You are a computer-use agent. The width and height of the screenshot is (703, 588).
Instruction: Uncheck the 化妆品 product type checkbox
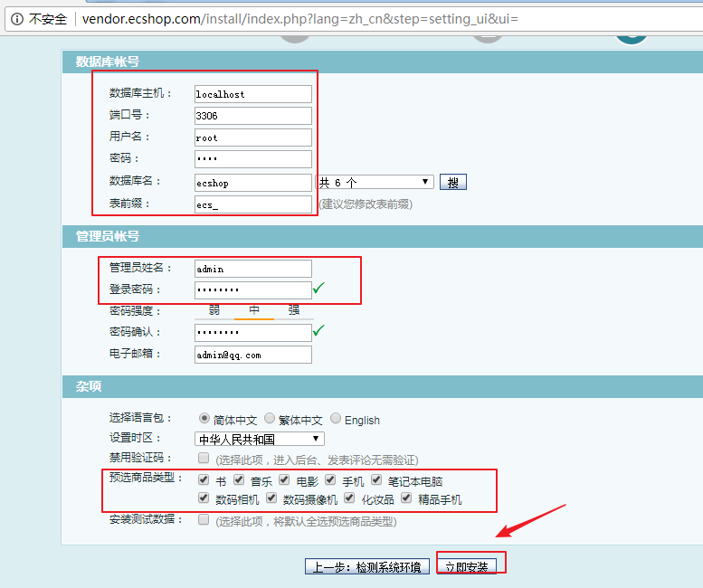pos(349,498)
